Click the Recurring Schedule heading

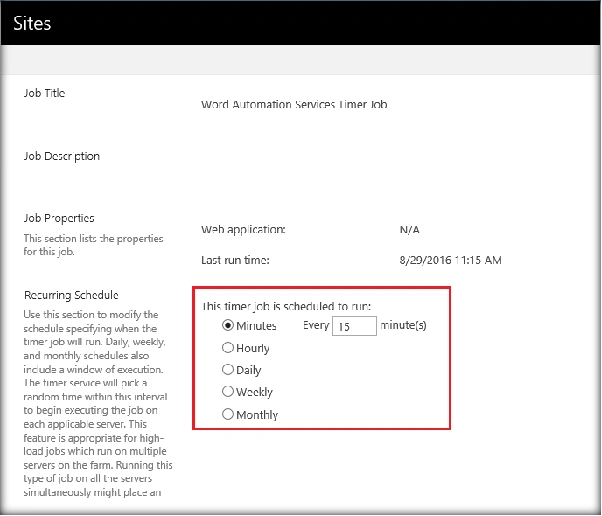coord(71,295)
